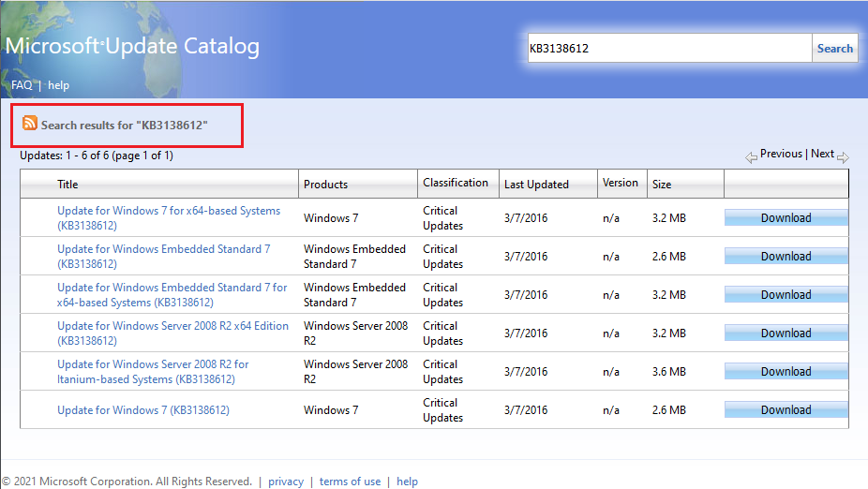Viewport: 868px width, 489px height.
Task: Download the Itanium-based 3.6 MB update
Action: point(786,372)
